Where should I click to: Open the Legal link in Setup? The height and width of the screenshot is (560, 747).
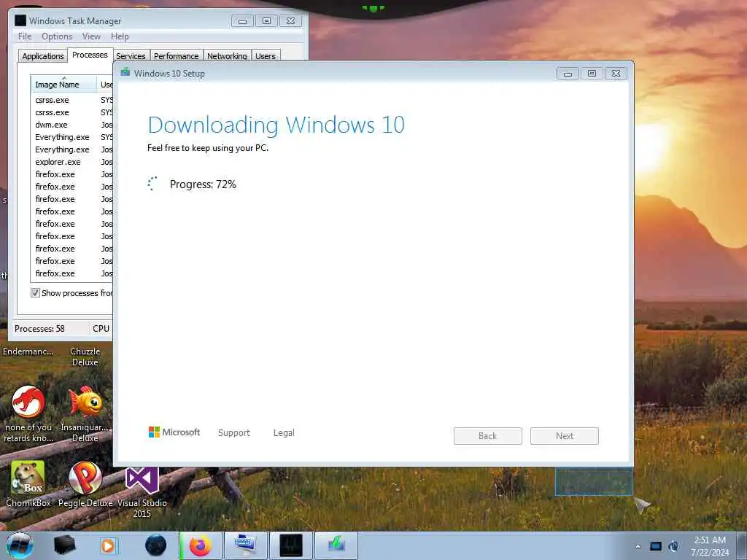coord(284,433)
